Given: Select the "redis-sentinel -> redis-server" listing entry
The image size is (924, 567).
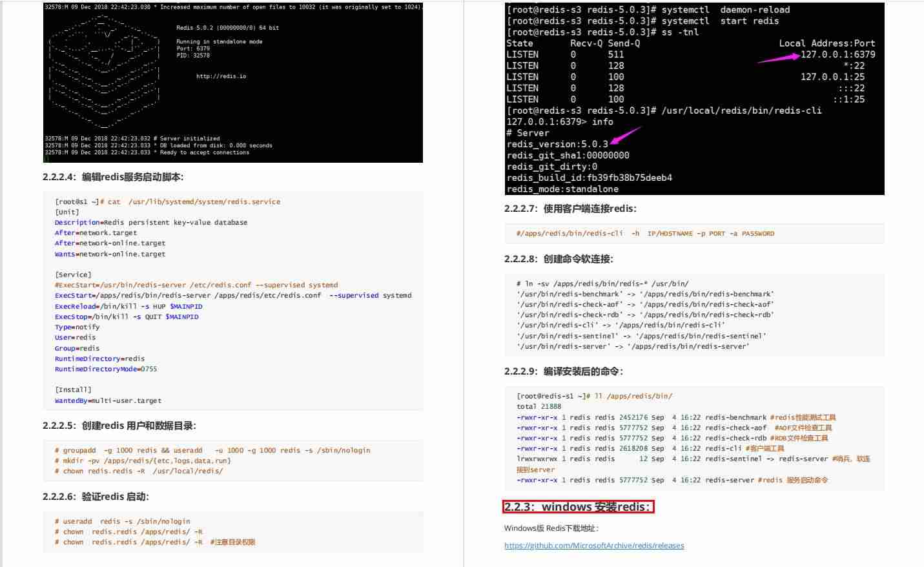Looking at the screenshot, I should click(x=766, y=459).
